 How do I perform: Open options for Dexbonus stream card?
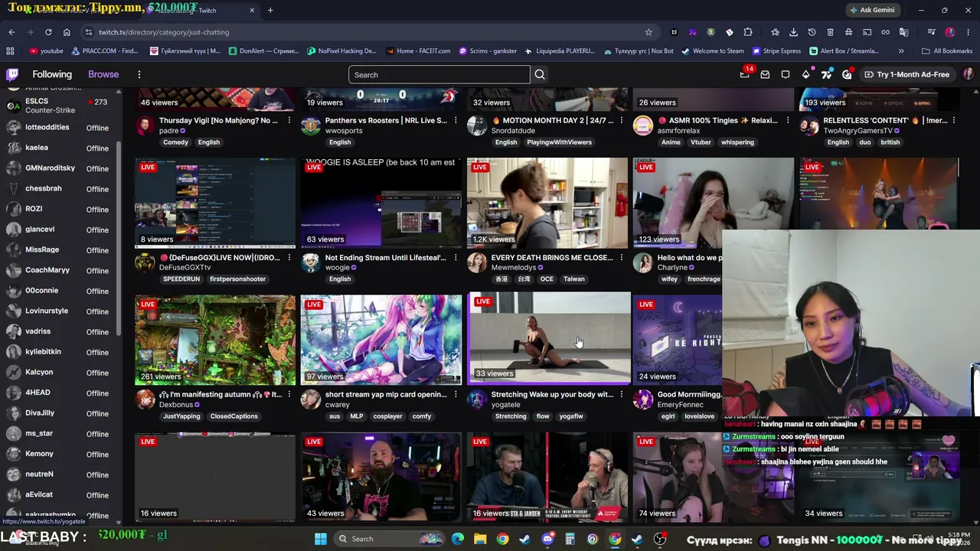click(289, 394)
